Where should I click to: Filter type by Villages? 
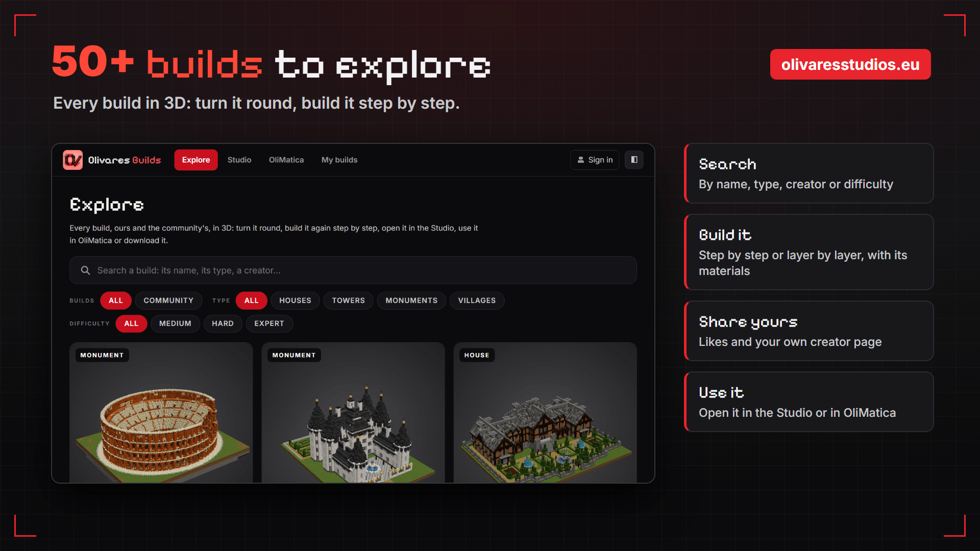click(477, 300)
